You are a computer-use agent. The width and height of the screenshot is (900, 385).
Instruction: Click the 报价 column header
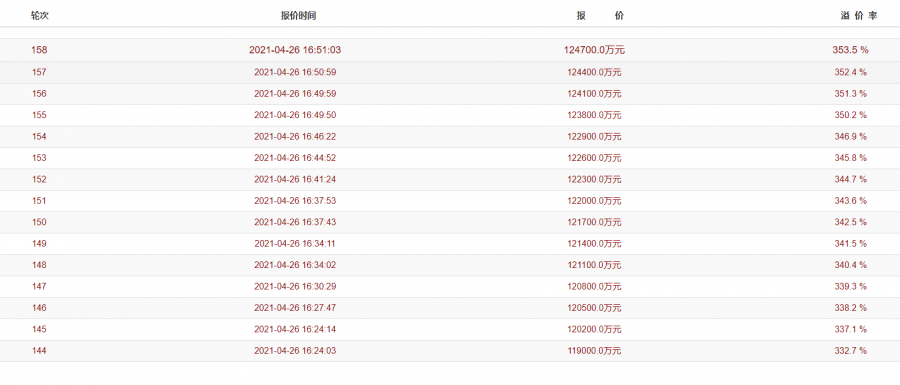[600, 16]
